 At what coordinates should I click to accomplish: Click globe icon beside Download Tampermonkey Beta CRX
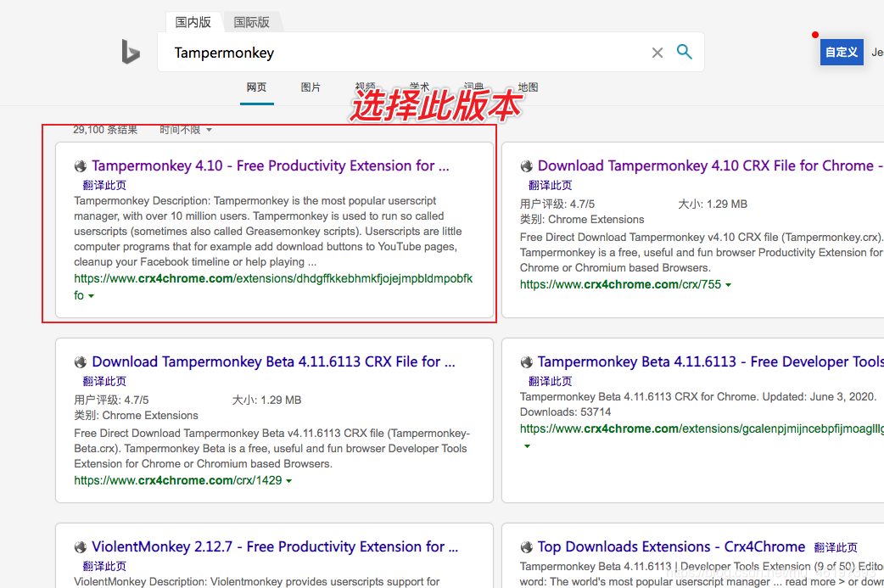(80, 362)
